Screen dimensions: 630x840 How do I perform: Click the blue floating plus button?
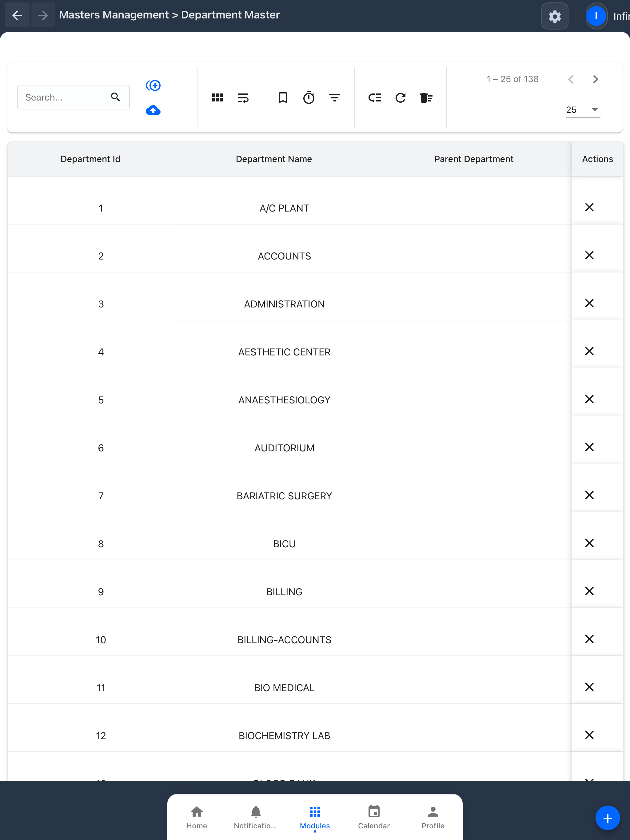[x=607, y=818]
